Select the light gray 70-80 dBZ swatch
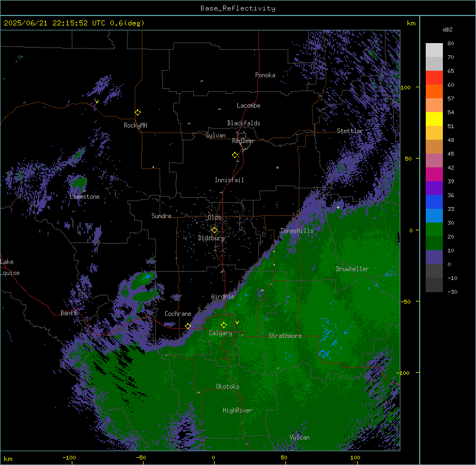The width and height of the screenshot is (476, 465). [x=434, y=50]
